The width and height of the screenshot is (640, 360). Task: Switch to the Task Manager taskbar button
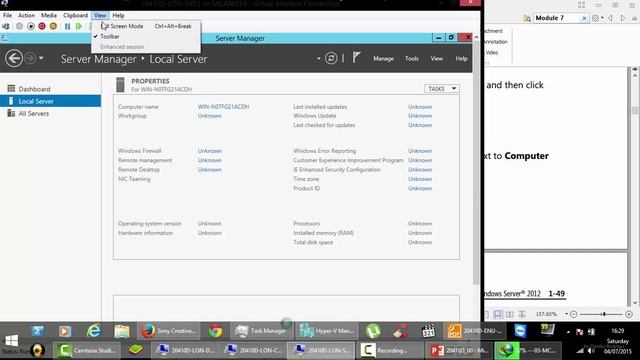click(x=262, y=331)
